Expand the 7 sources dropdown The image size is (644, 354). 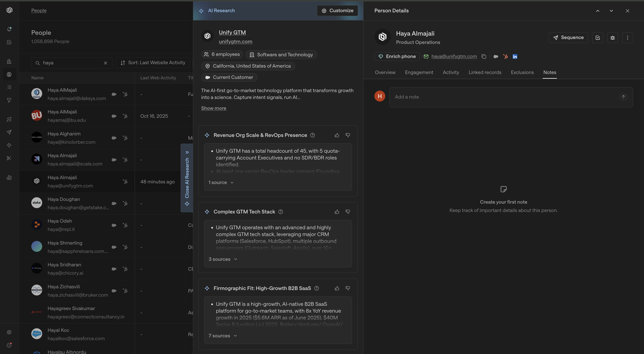coord(223,336)
